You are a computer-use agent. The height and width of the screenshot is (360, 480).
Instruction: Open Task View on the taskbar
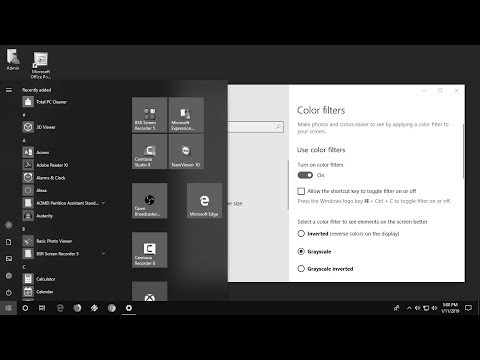click(x=42, y=308)
